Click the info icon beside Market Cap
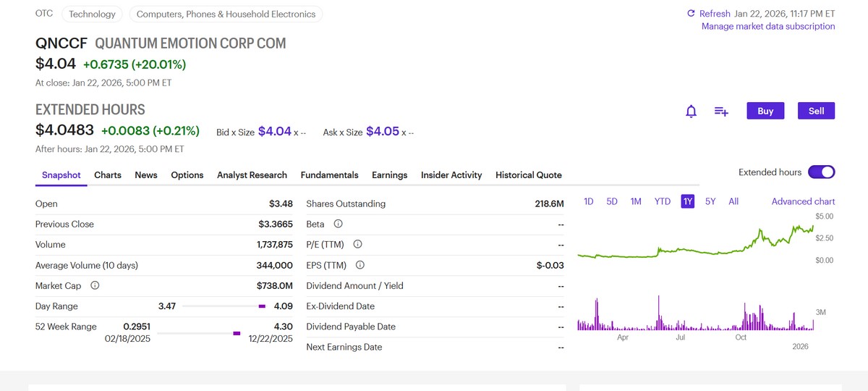 tap(95, 285)
